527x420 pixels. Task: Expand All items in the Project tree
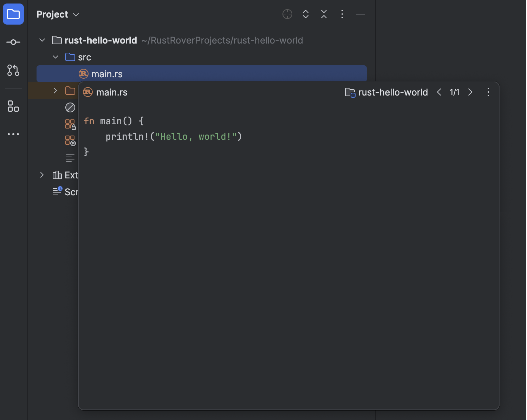coord(305,14)
